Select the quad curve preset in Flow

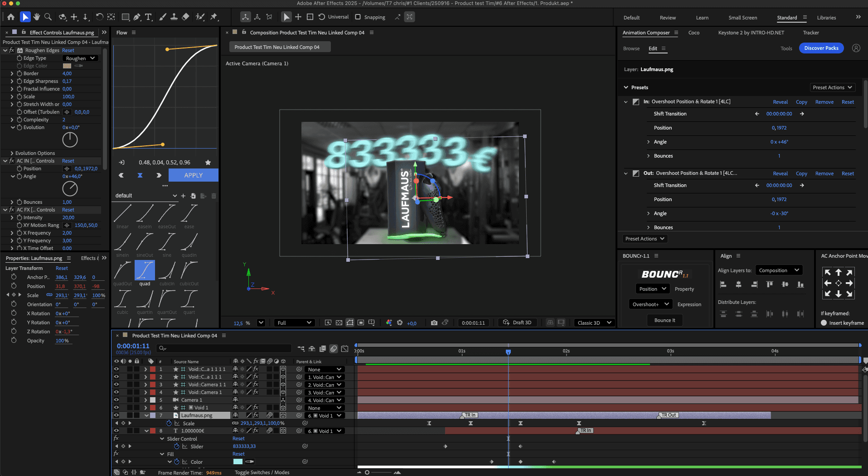pos(145,270)
